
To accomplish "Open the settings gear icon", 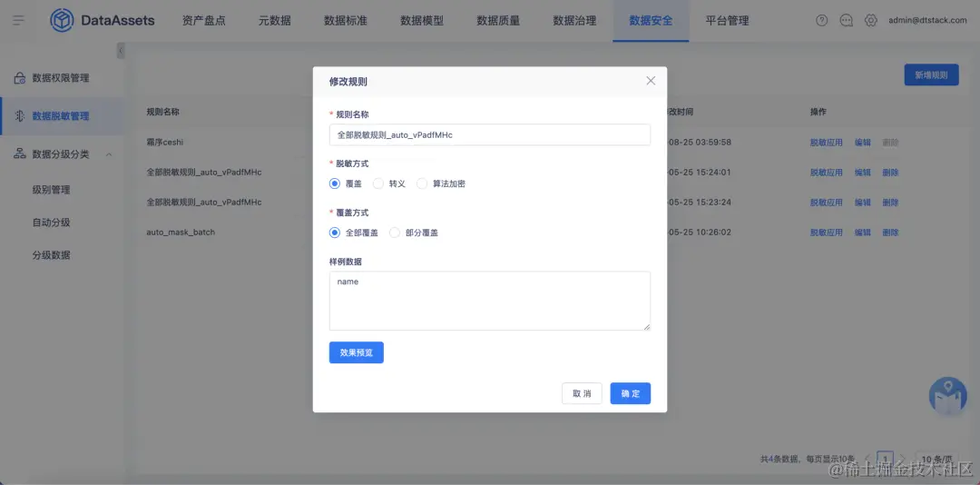I will click(870, 21).
